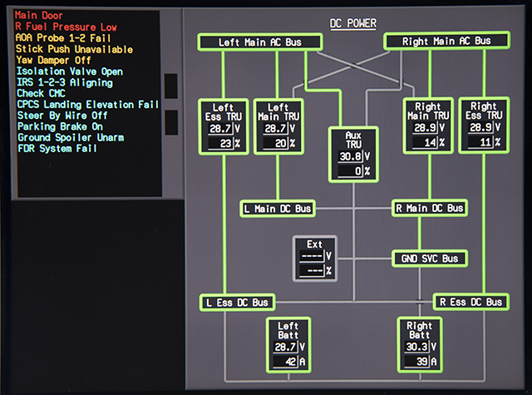This screenshot has width=532, height=395.
Task: Select Yaw Damper Off caution
Action: 53,60
